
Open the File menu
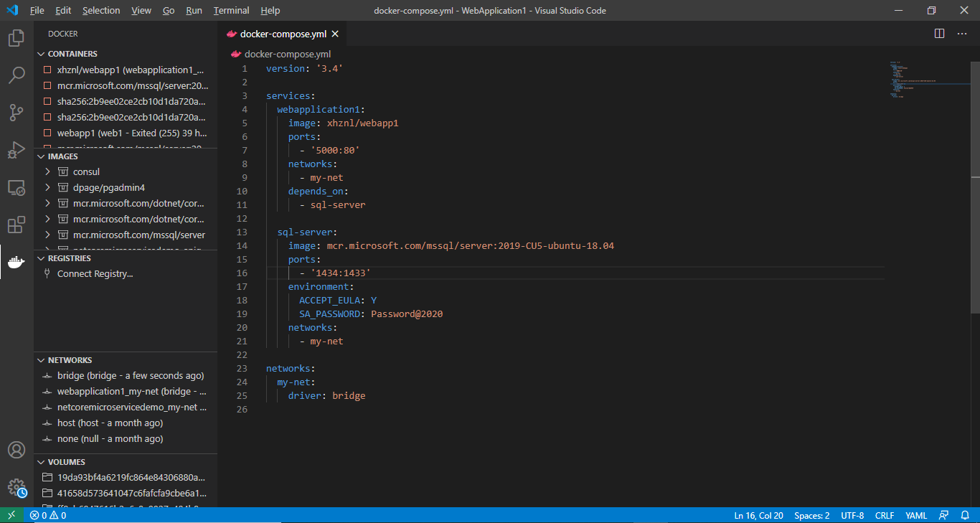(x=37, y=11)
